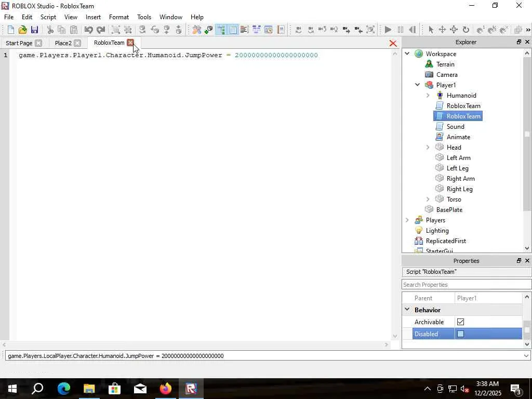Open the Help menu
The height and width of the screenshot is (399, 532).
tap(197, 17)
